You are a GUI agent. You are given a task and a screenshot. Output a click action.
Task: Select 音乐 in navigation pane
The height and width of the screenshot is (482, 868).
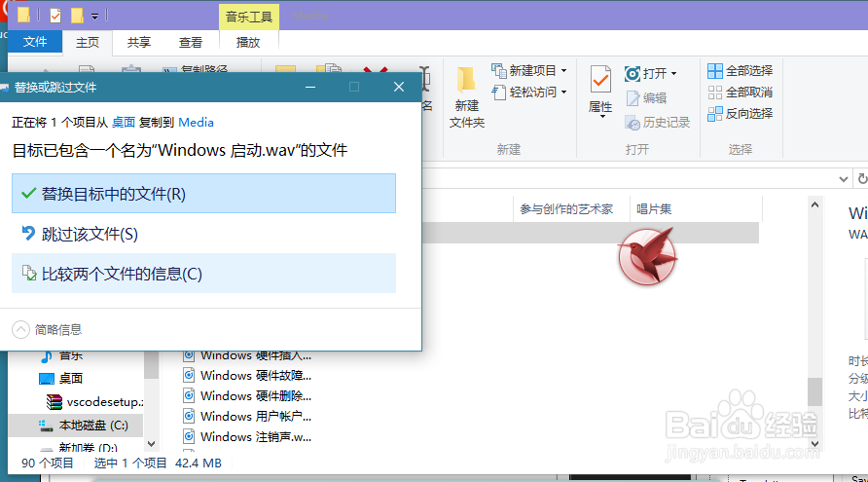point(71,355)
